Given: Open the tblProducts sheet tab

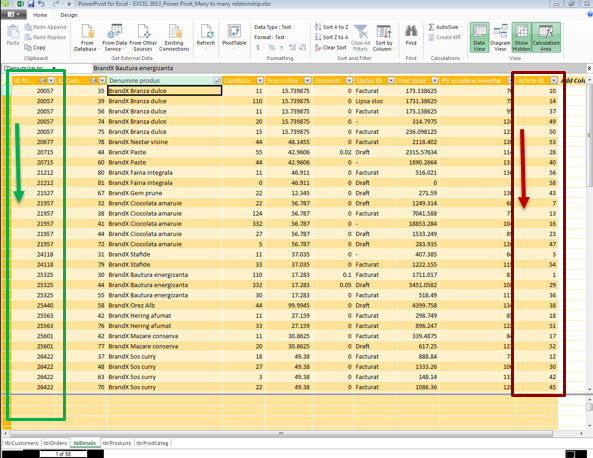Looking at the screenshot, I should pyautogui.click(x=117, y=443).
